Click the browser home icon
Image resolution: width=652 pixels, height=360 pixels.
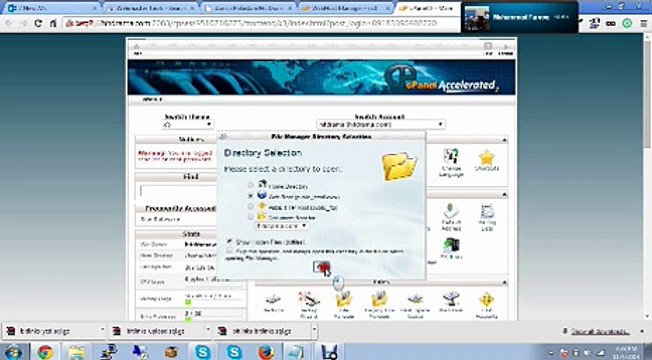pos(53,23)
